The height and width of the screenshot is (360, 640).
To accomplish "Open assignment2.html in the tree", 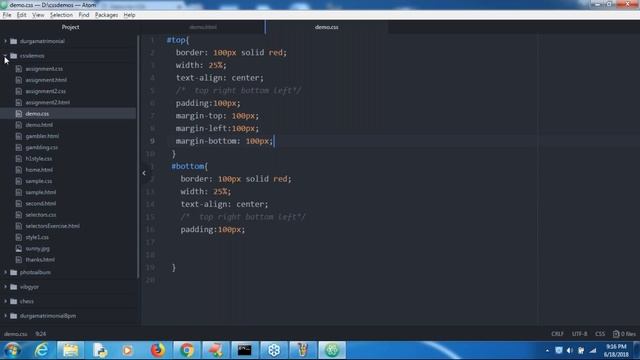I will click(x=48, y=102).
